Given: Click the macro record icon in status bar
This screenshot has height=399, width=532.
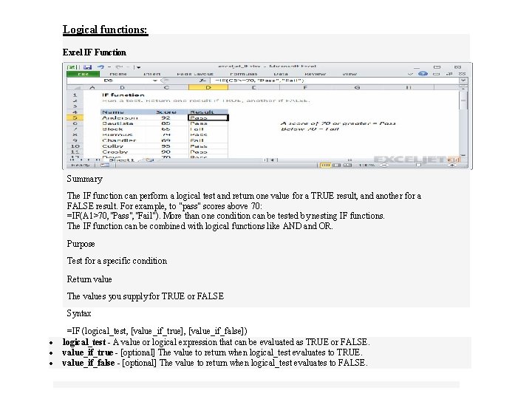Looking at the screenshot, I should [105, 166].
